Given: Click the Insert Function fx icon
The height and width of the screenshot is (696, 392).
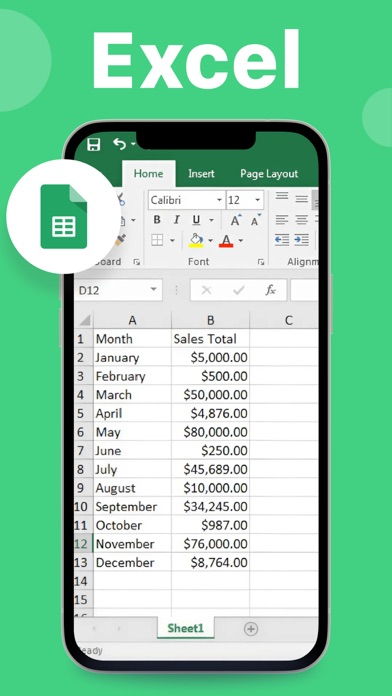Looking at the screenshot, I should (x=270, y=290).
